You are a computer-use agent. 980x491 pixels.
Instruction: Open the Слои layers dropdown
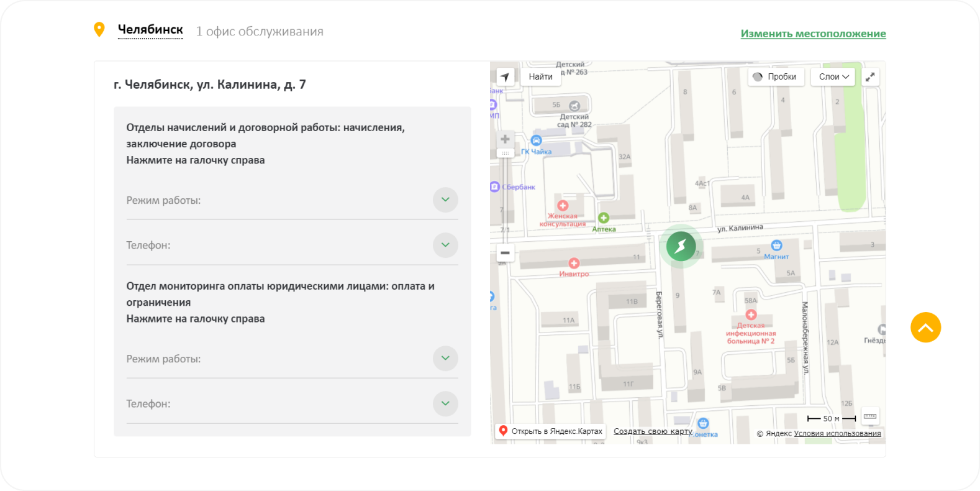[x=833, y=76]
